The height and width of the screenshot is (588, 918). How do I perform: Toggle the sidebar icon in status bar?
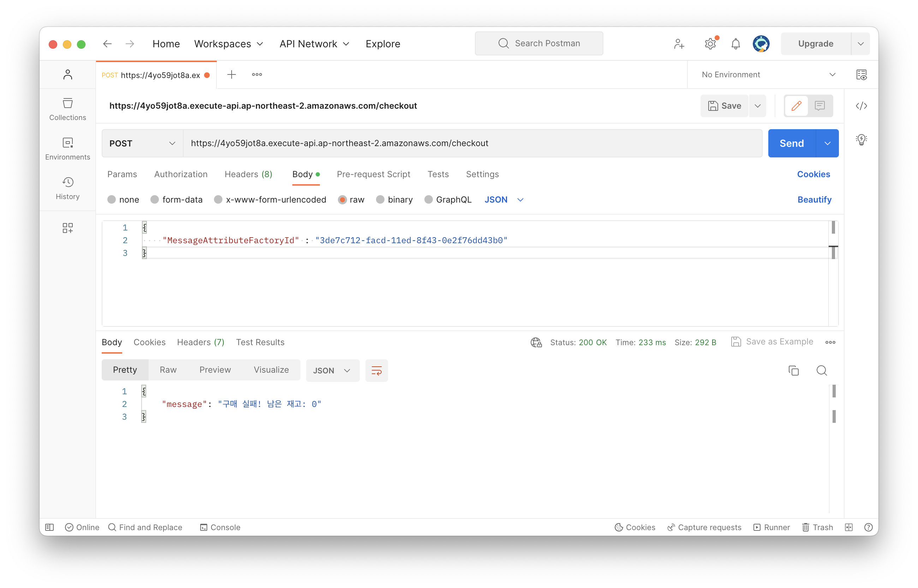click(50, 527)
